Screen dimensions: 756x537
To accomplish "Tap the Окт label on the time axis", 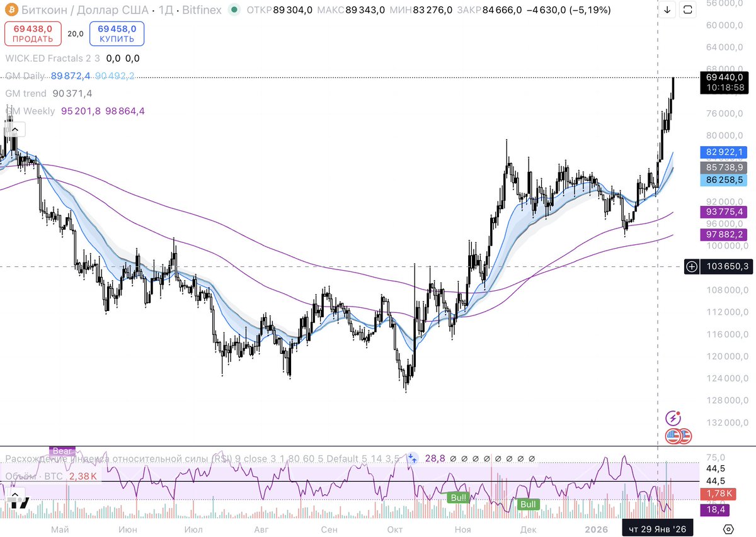I will click(x=395, y=529).
